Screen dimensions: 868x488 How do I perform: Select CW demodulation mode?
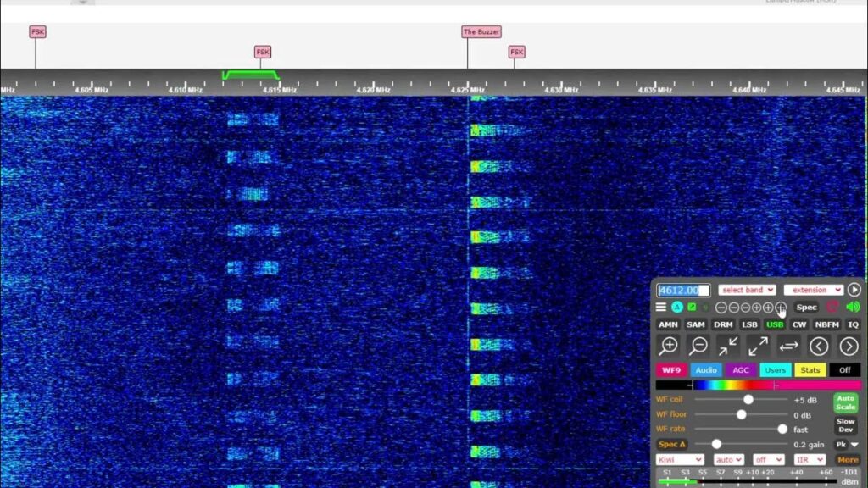[x=799, y=324]
